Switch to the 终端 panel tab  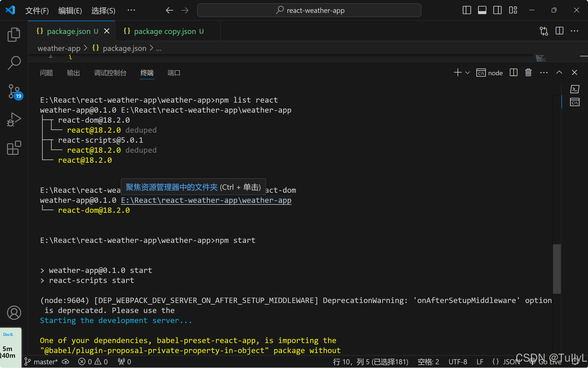[x=147, y=73]
